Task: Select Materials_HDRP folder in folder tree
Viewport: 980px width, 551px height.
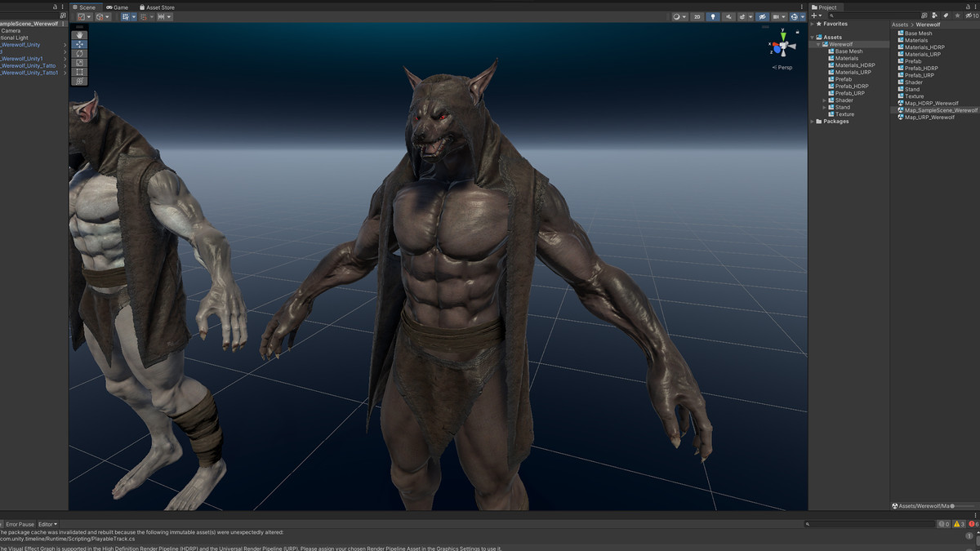Action: [850, 65]
